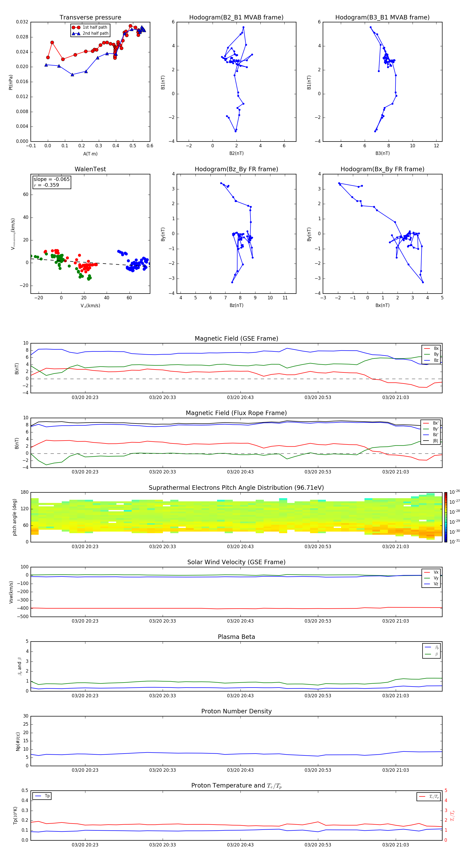Click the "Plasma Beta" title
Viewport: 473px width, 868px height.
click(x=236, y=637)
